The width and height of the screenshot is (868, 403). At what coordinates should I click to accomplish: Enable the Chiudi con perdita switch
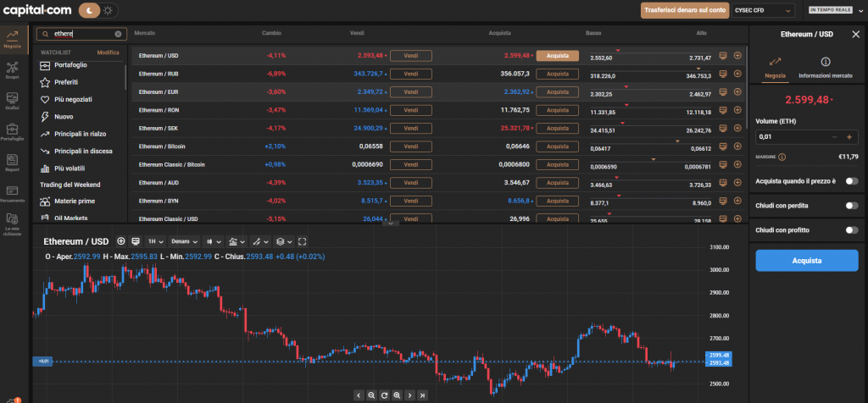click(x=851, y=206)
